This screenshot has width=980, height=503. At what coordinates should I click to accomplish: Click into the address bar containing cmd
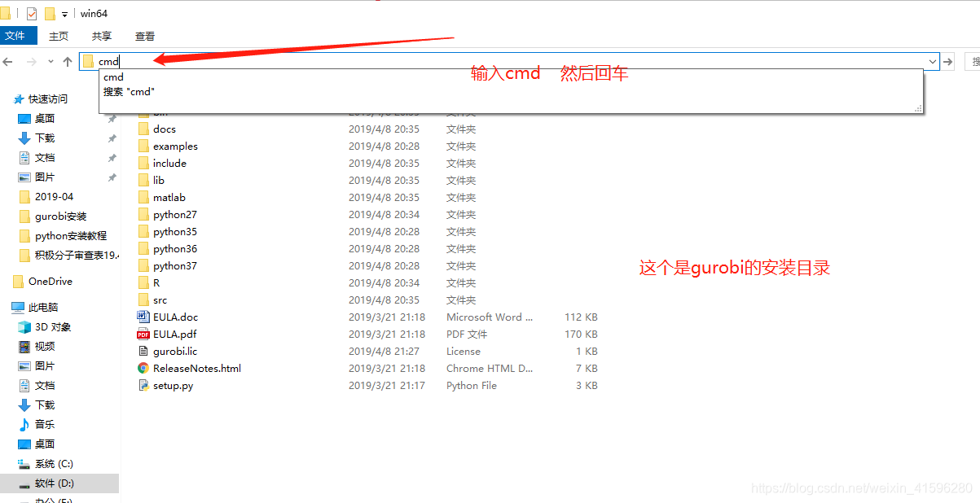point(509,61)
